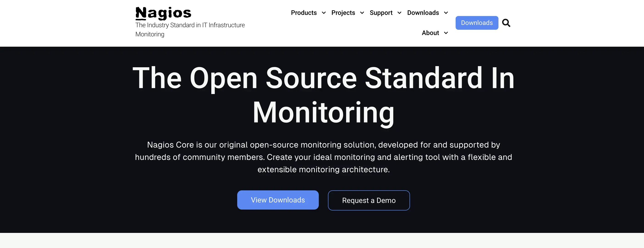Screen dimensions: 644x248
Task: Click the tagline 'The Industry Standard in IT Infrastructure Monitoring'
Action: (x=190, y=30)
